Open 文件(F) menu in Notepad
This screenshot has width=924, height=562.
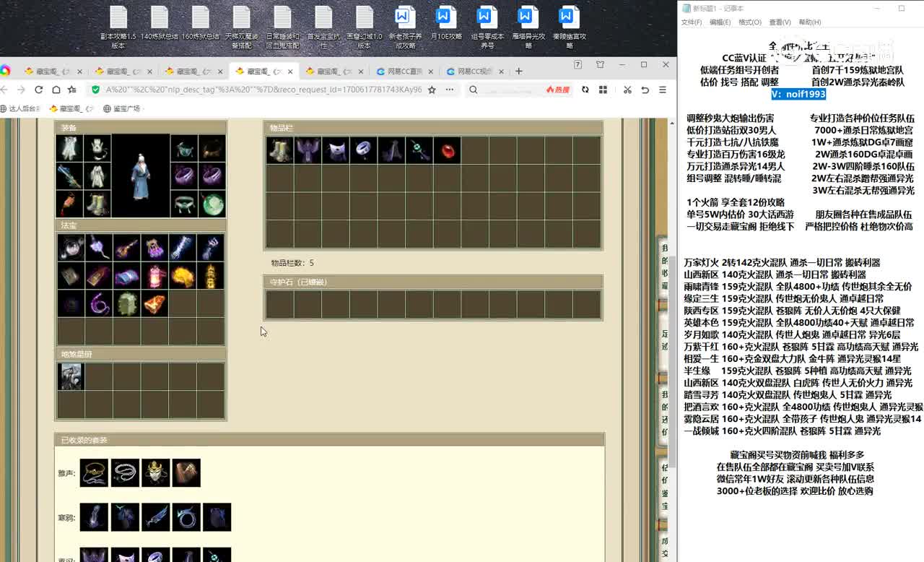click(x=692, y=22)
